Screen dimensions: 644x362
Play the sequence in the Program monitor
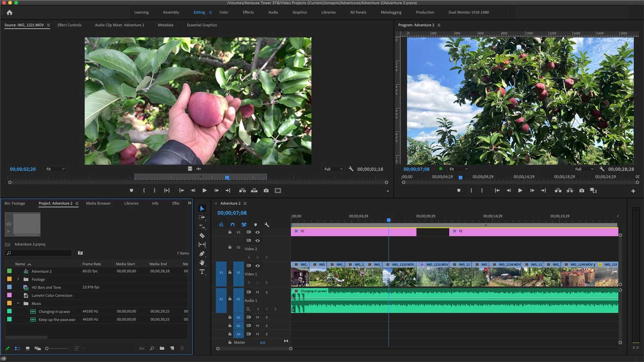[x=520, y=190]
